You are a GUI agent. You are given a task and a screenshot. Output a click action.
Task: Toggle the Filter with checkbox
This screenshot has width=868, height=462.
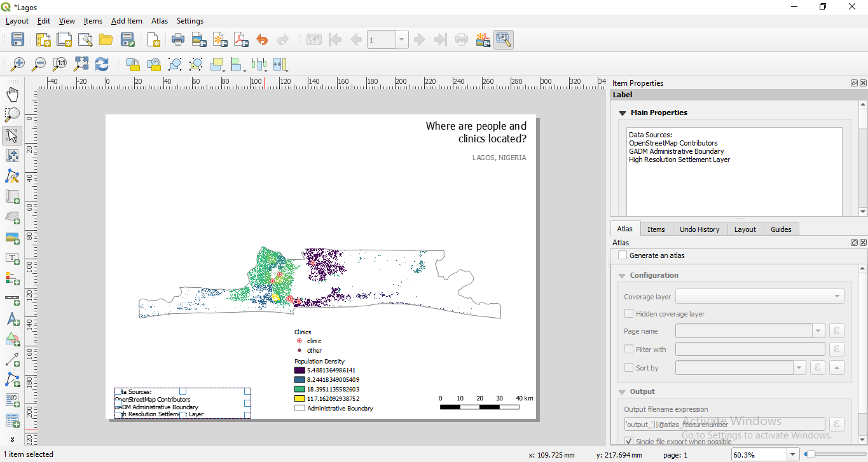[x=629, y=349]
